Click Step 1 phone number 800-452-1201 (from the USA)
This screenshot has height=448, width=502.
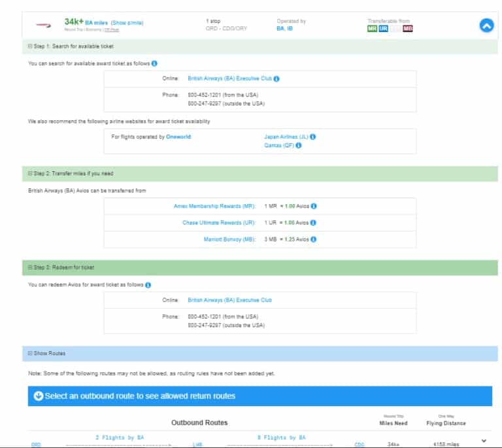point(223,95)
